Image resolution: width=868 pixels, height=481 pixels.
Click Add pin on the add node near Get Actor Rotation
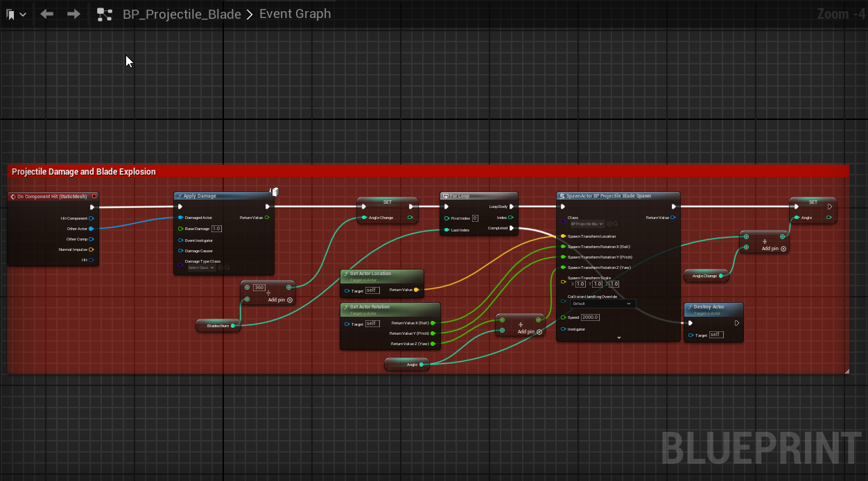point(530,332)
